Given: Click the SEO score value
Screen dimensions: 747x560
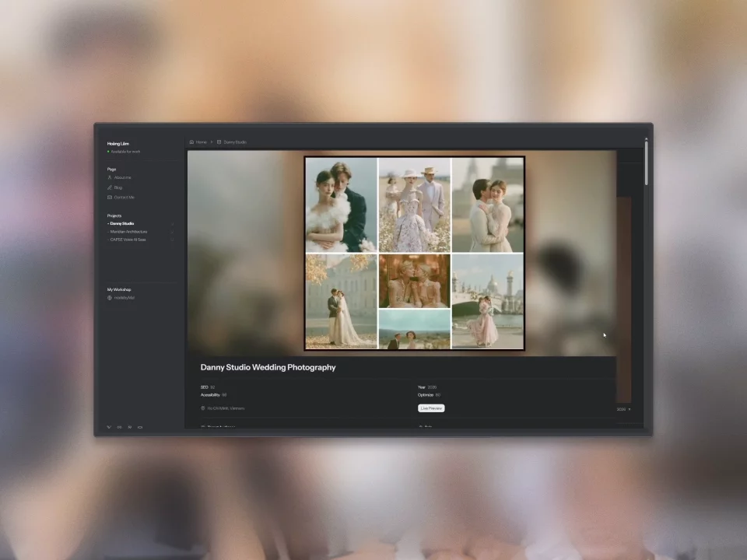Looking at the screenshot, I should click(x=212, y=387).
